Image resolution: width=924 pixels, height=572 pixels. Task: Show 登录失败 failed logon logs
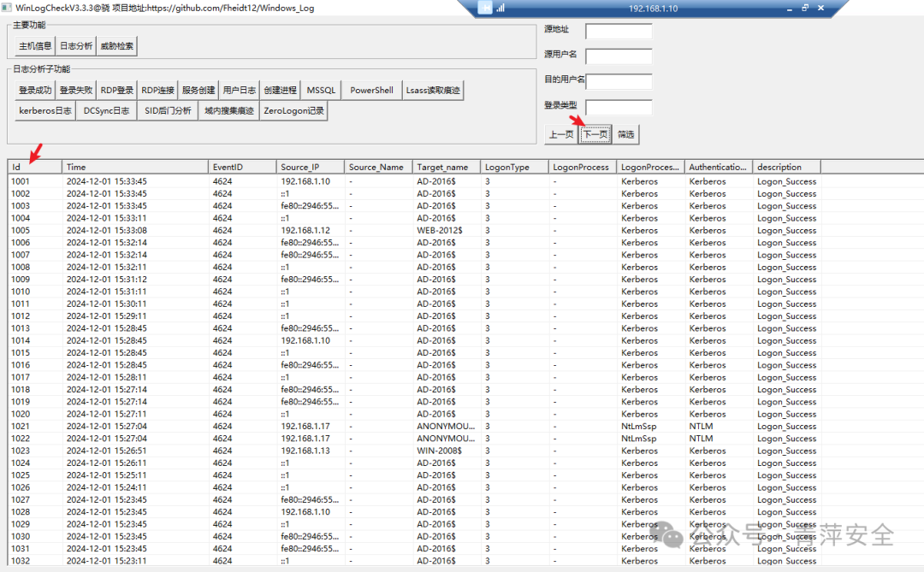[x=76, y=90]
